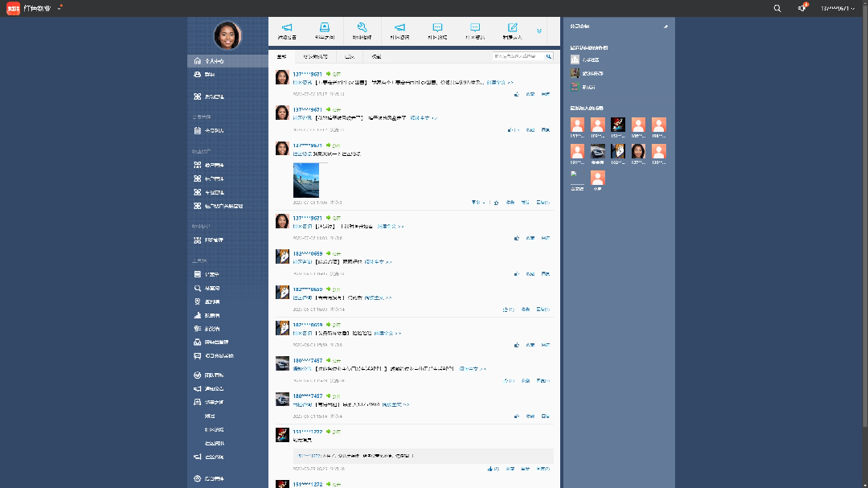
Task: Click the pin icon in right panel header
Action: 665,27
